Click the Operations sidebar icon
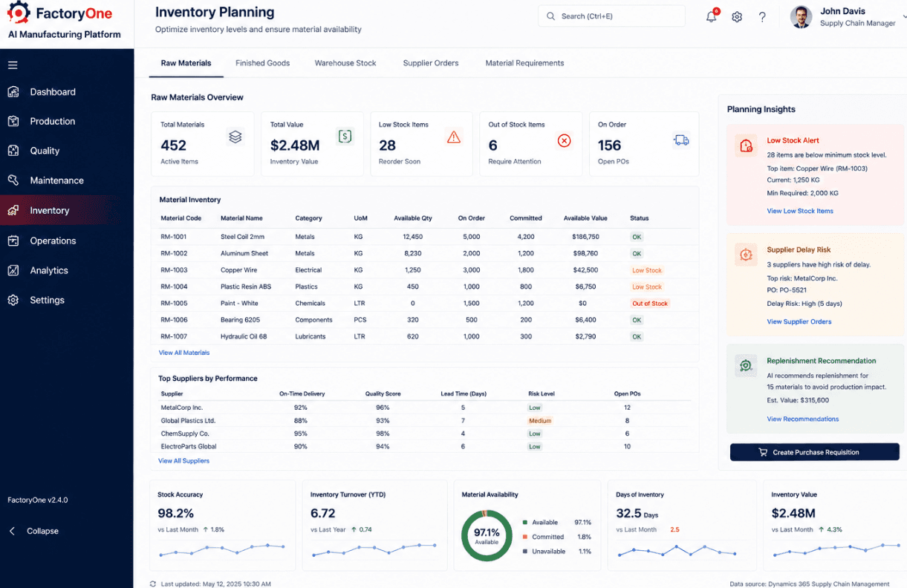The width and height of the screenshot is (907, 588). 13,241
